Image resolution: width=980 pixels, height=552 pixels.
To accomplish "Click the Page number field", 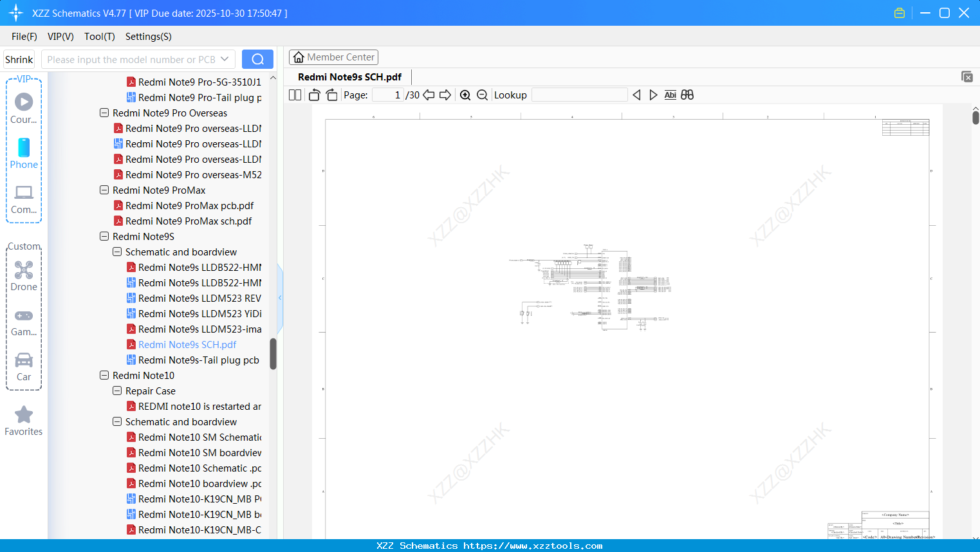I will tap(387, 95).
